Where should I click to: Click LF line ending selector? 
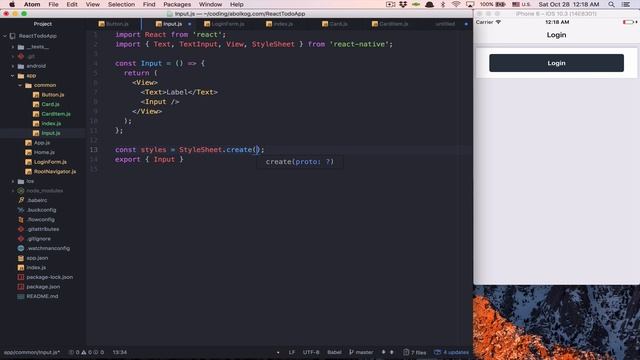[x=292, y=352]
